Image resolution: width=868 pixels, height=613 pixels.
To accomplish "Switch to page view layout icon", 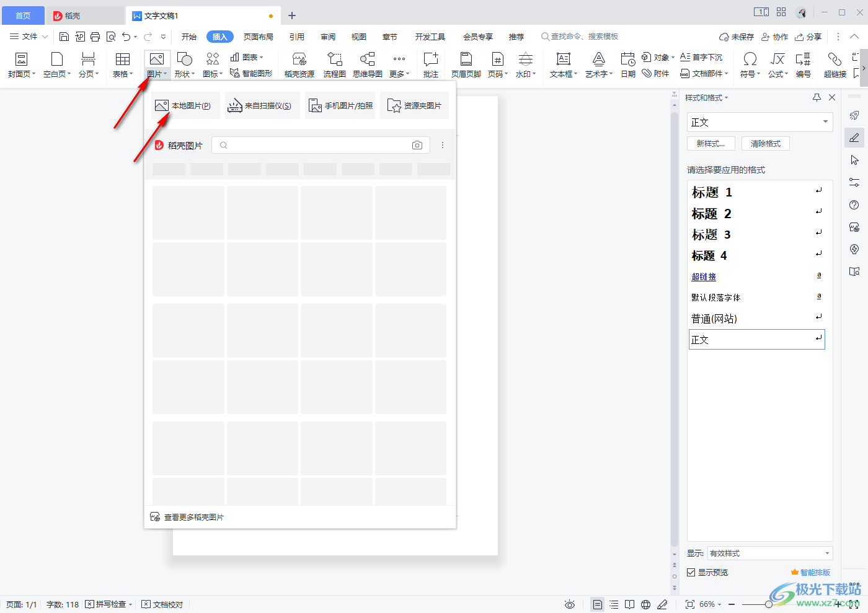I will click(x=597, y=604).
